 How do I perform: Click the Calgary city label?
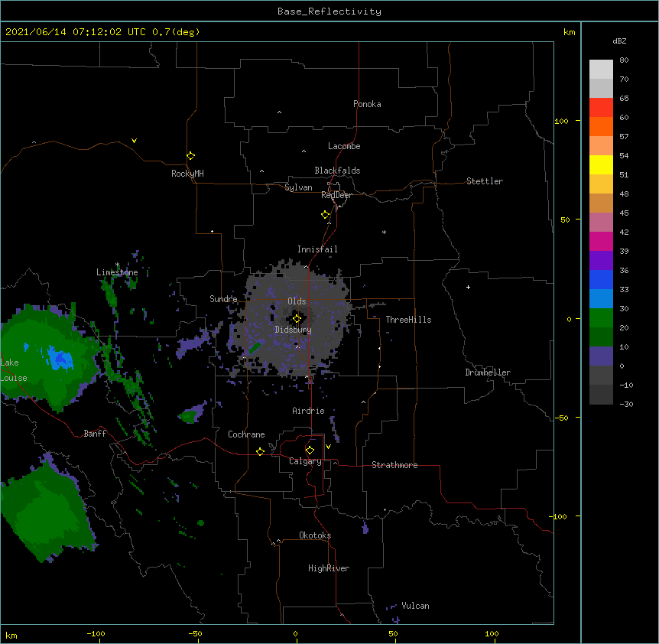(305, 461)
